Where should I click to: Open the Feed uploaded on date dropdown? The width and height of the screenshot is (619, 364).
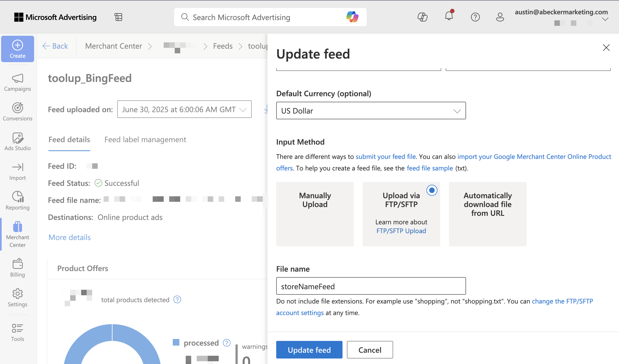[x=184, y=109]
